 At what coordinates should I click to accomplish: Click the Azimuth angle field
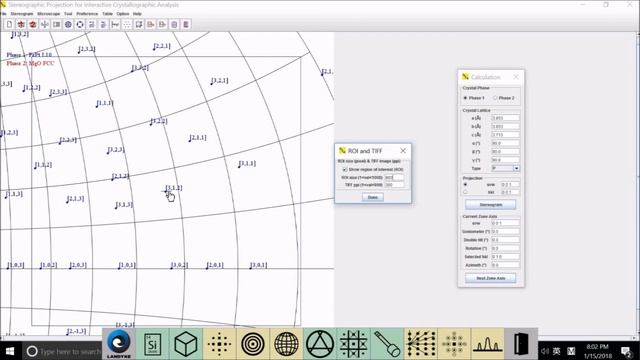click(x=505, y=265)
